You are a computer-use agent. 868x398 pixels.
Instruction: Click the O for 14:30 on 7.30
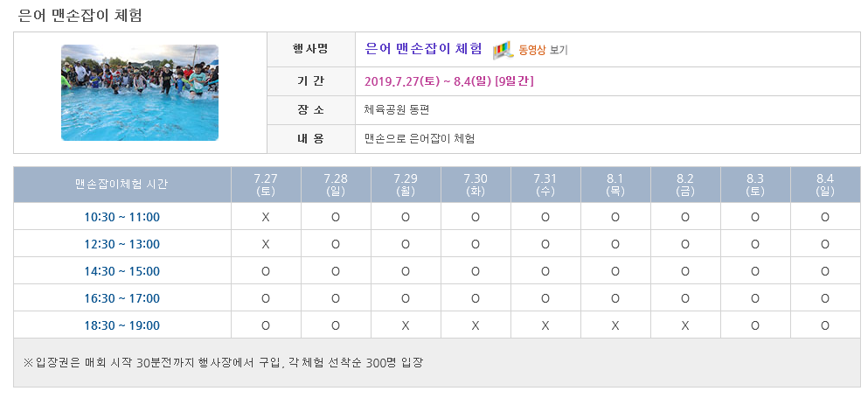476,271
